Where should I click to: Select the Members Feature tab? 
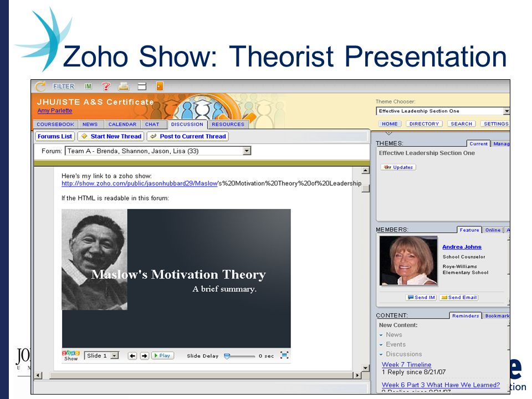pos(469,230)
